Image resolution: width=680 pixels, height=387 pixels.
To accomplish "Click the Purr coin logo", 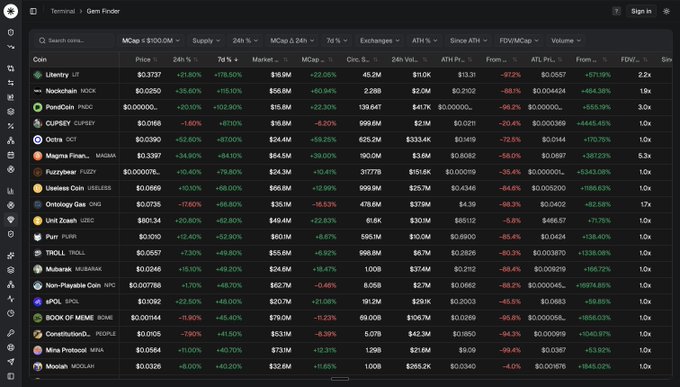I will pyautogui.click(x=38, y=237).
